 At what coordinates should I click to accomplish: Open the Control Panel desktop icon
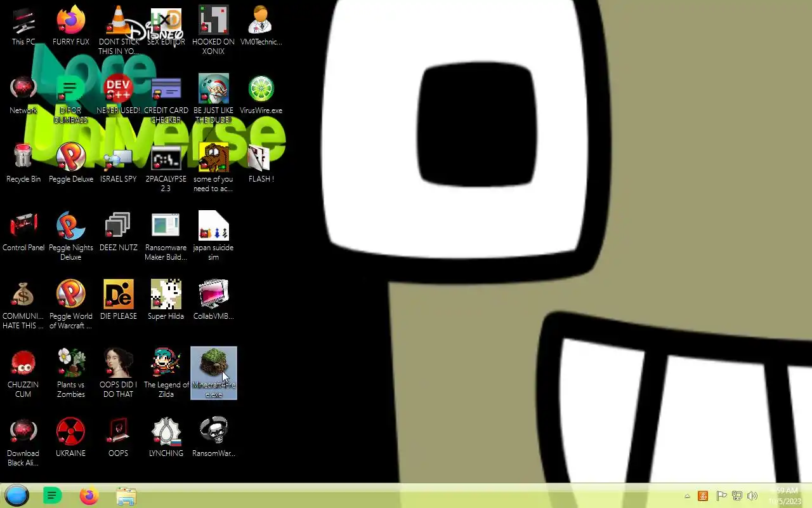(23, 232)
